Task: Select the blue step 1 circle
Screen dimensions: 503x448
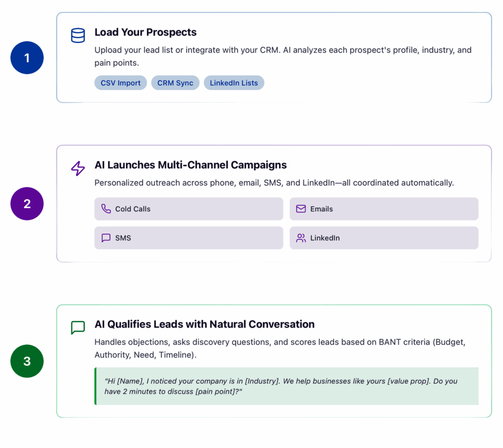Action: click(27, 58)
